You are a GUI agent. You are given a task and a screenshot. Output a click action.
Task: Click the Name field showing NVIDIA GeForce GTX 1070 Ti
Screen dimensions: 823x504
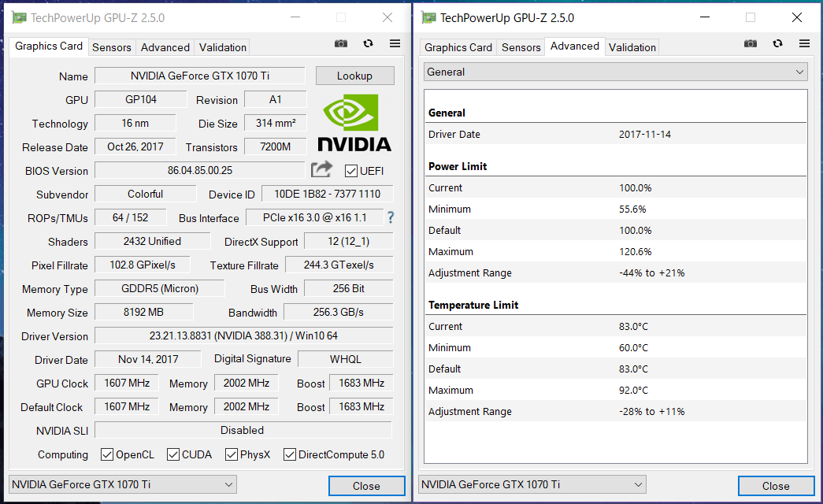[200, 76]
